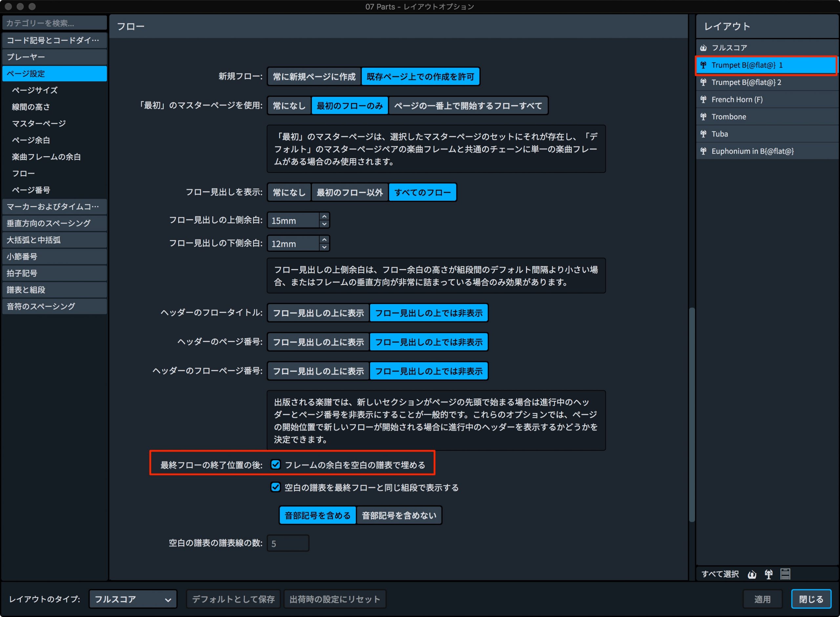Select all part layouts icon
This screenshot has height=617, width=840.
(x=768, y=574)
